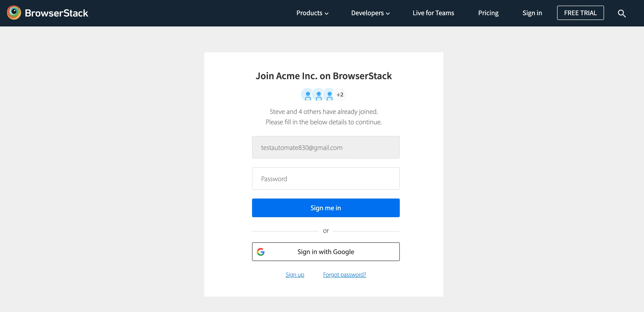Image resolution: width=644 pixels, height=312 pixels.
Task: Click the first member avatar icon
Action: tap(307, 95)
